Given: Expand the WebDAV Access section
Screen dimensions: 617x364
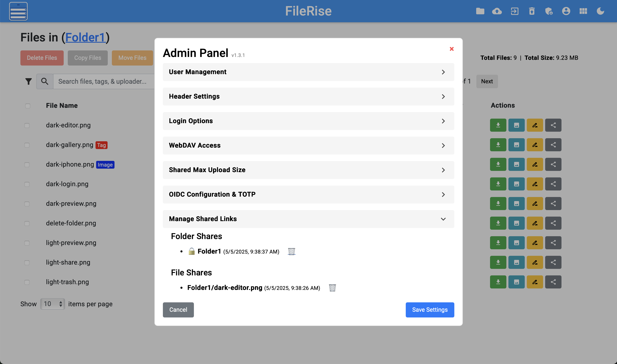Looking at the screenshot, I should point(308,145).
